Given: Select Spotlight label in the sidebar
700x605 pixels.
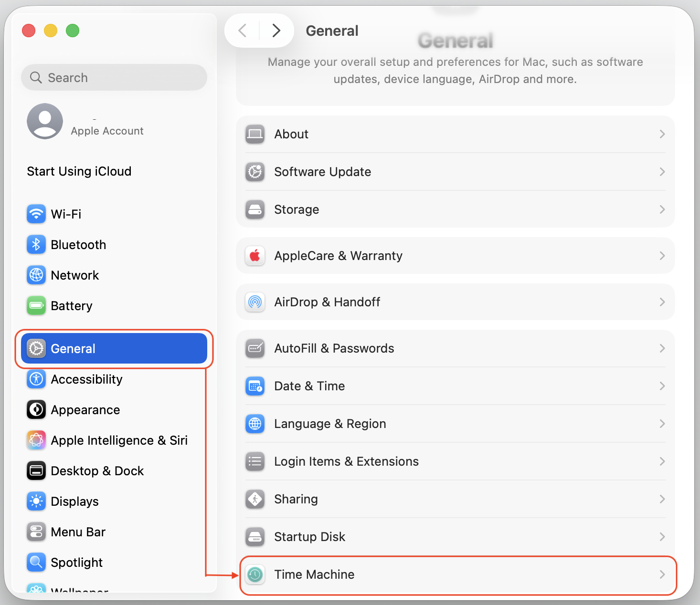Looking at the screenshot, I should pyautogui.click(x=76, y=562).
